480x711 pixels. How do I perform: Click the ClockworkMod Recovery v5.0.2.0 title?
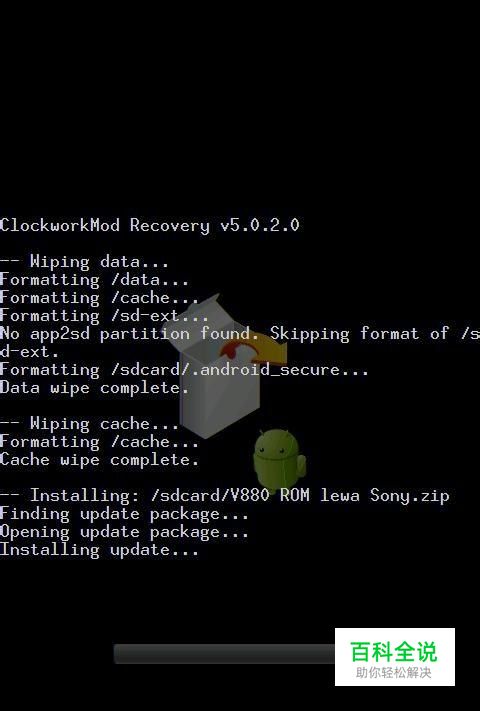pos(150,225)
